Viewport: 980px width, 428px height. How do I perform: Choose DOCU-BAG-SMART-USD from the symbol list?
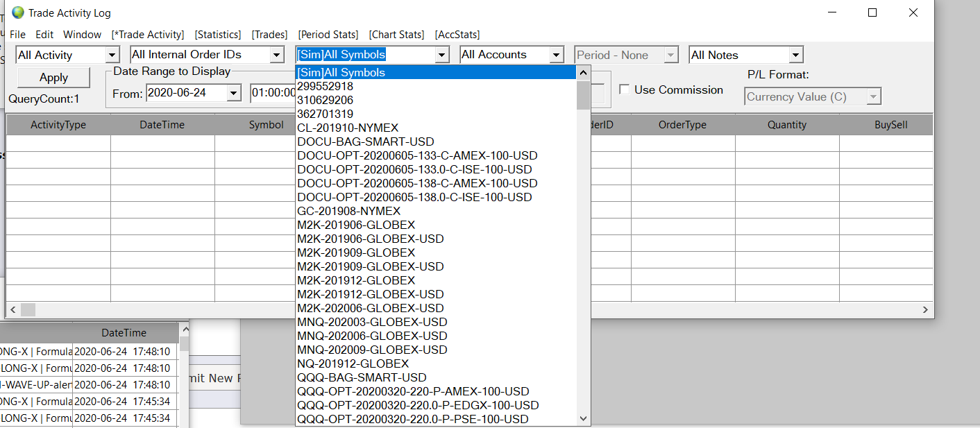pyautogui.click(x=436, y=142)
